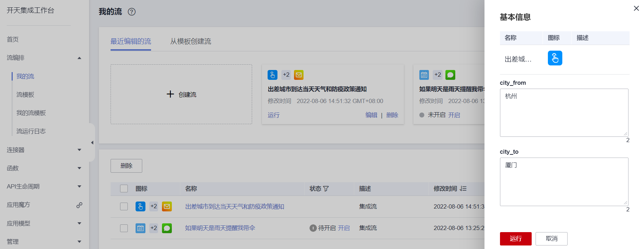The height and width of the screenshot is (249, 644).
Task: Open 应用魔方 in the sidebar
Action: pos(18,205)
